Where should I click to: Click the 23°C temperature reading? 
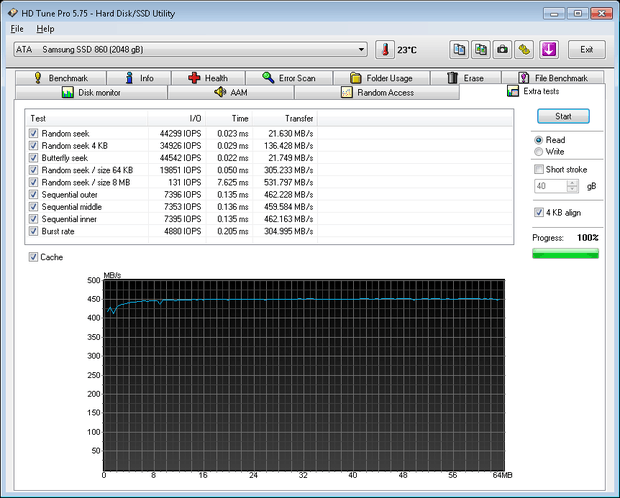(x=407, y=50)
